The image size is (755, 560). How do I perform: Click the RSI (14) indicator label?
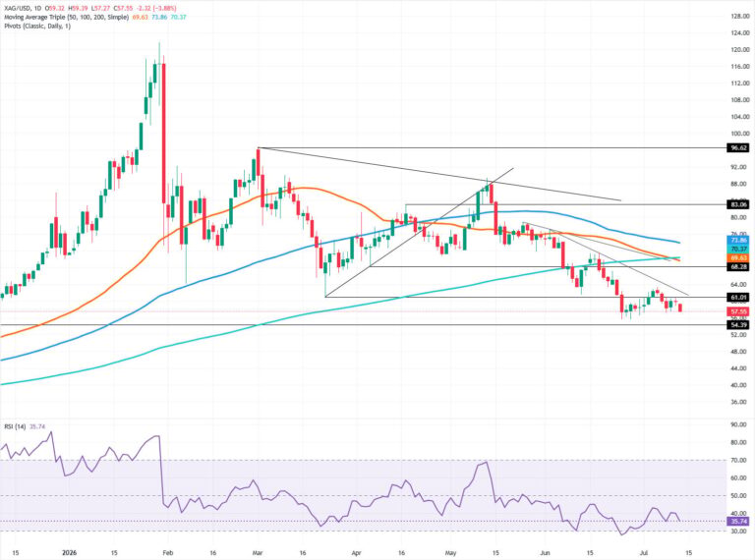[x=15, y=426]
